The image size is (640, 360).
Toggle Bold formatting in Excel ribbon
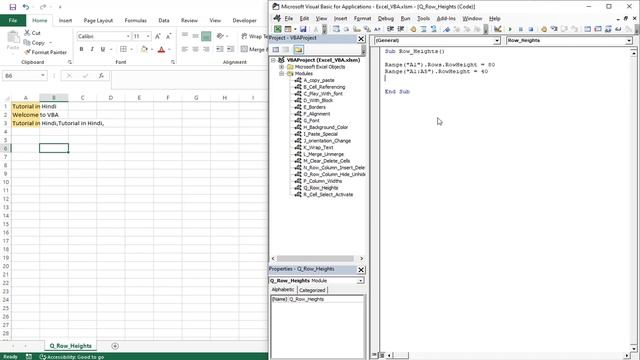pos(82,49)
